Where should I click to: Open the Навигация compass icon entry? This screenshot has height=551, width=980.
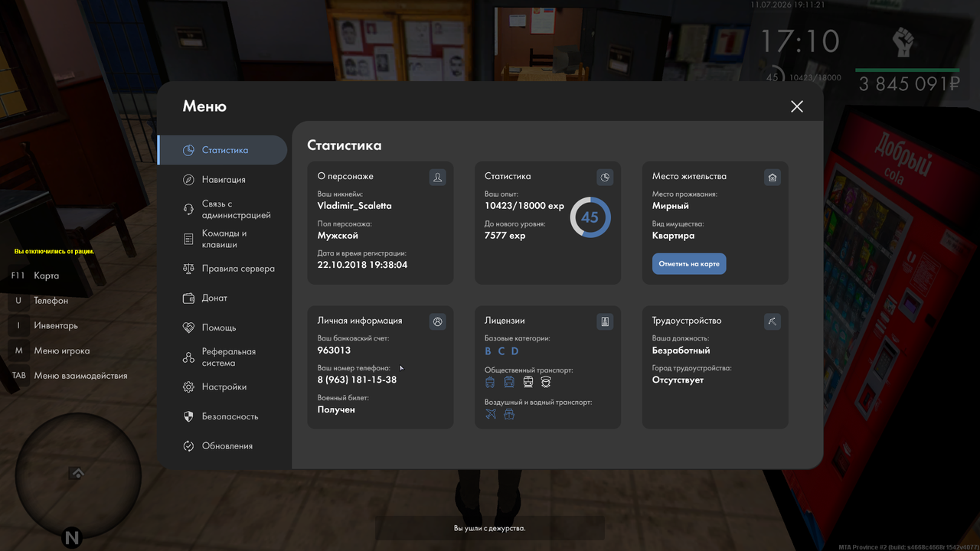[x=222, y=180]
